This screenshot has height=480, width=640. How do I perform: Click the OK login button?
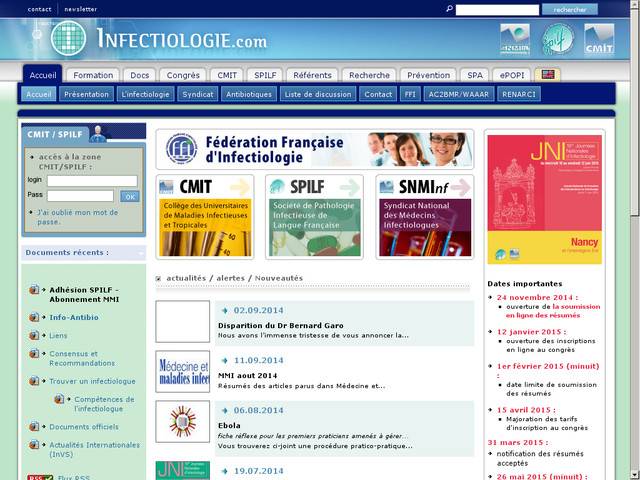130,197
